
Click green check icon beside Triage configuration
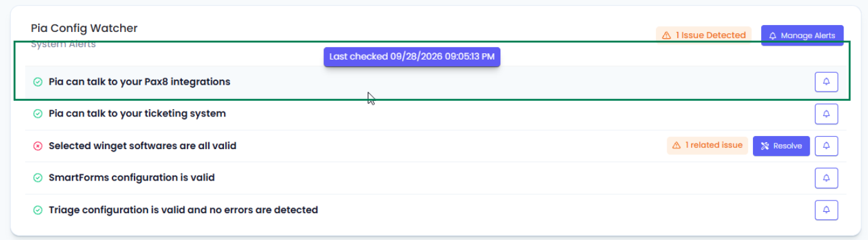pyautogui.click(x=38, y=210)
